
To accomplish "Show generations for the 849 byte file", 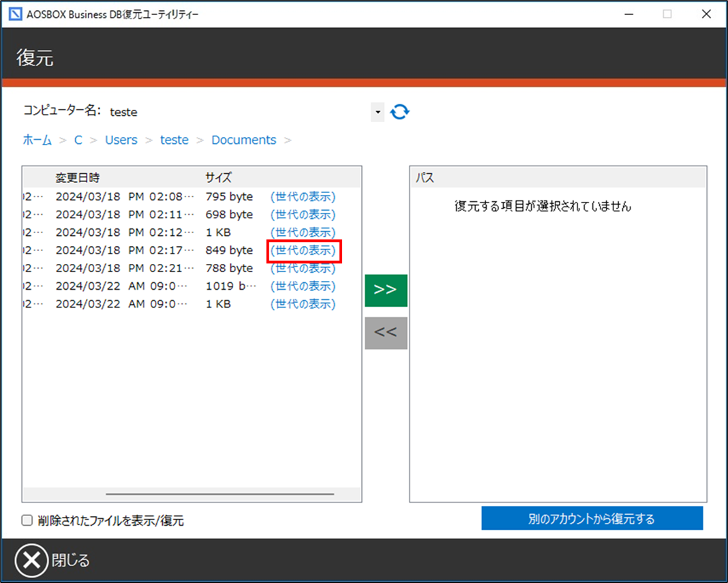I will [x=303, y=250].
